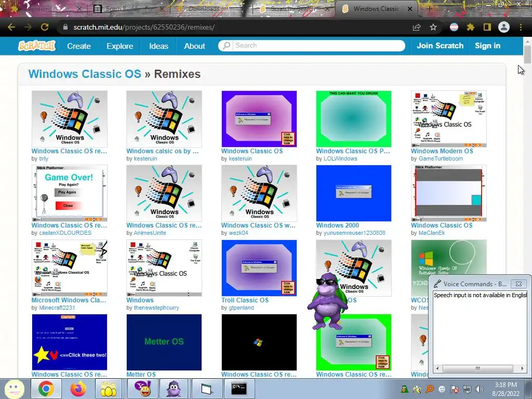Close the Voice Commands window
The height and width of the screenshot is (399, 532).
tap(518, 284)
